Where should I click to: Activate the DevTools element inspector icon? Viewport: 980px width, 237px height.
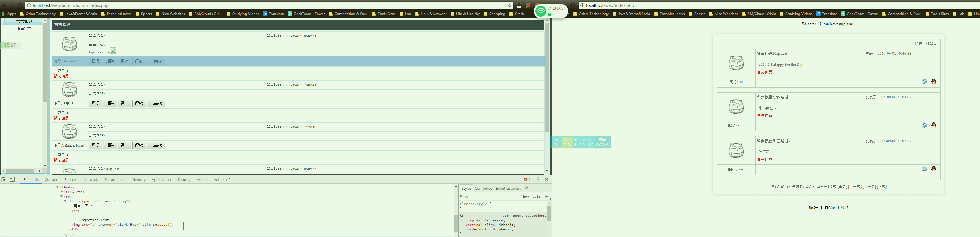click(x=4, y=180)
